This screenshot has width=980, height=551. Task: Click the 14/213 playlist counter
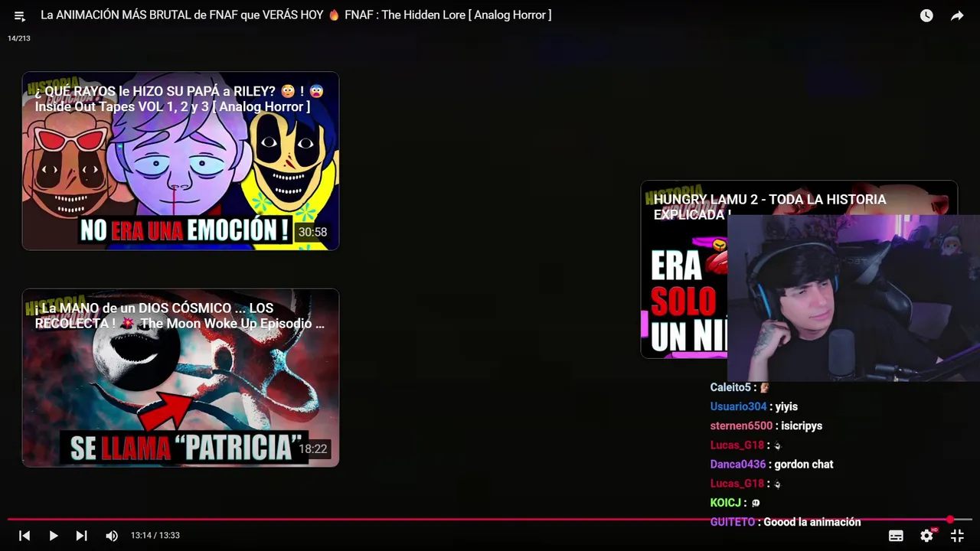(x=19, y=38)
